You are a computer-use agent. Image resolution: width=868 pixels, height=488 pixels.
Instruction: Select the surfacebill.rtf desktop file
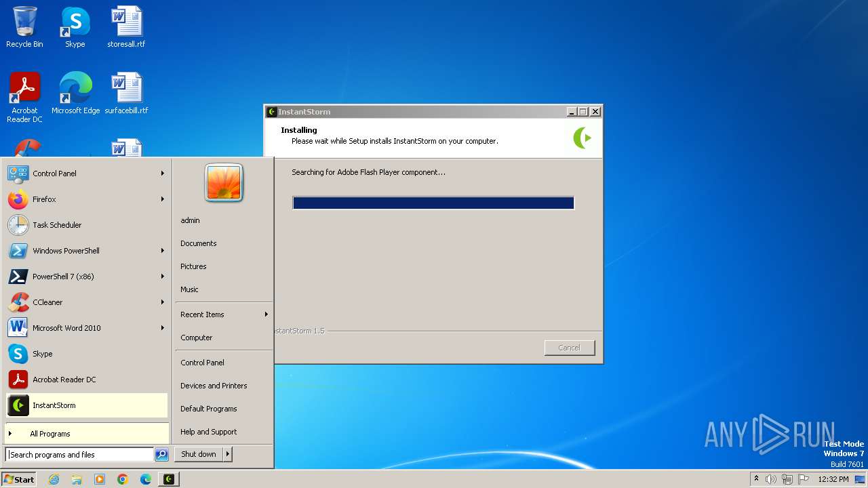pos(126,93)
